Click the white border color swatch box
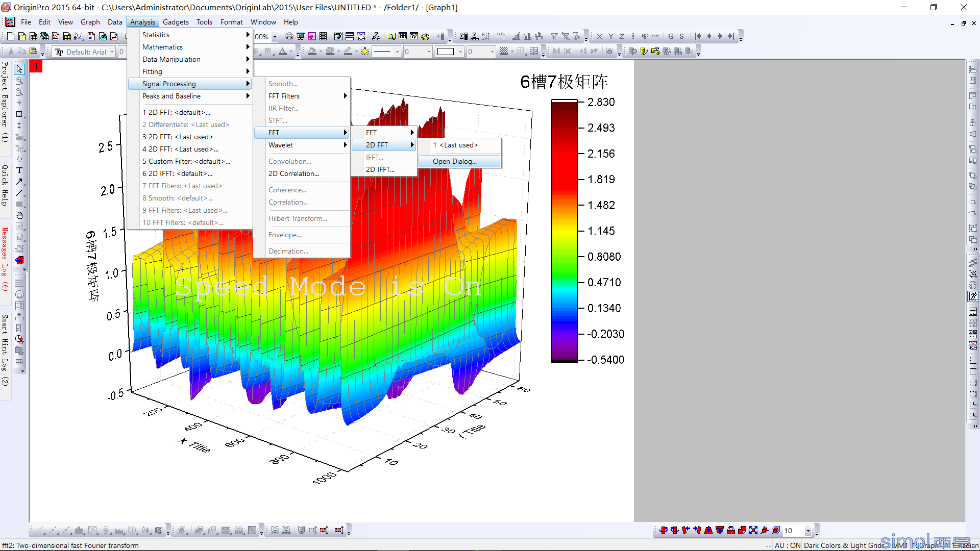The height and width of the screenshot is (551, 980). pos(445,52)
